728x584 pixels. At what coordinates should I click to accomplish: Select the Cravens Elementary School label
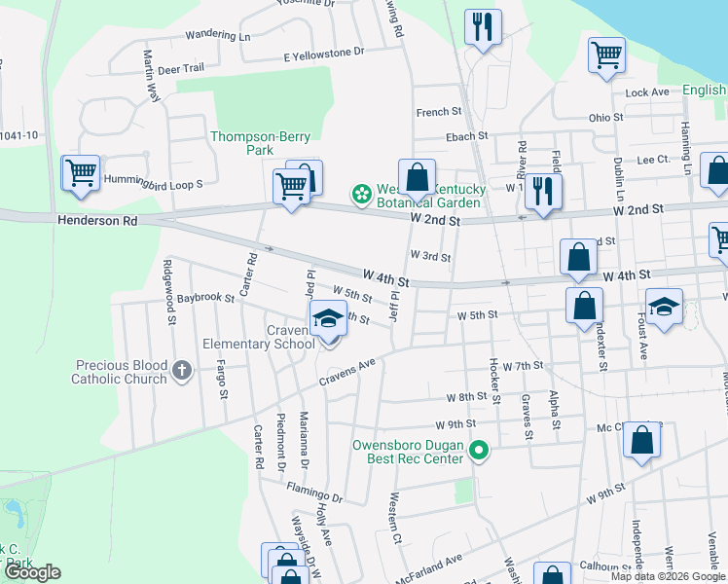(x=258, y=337)
